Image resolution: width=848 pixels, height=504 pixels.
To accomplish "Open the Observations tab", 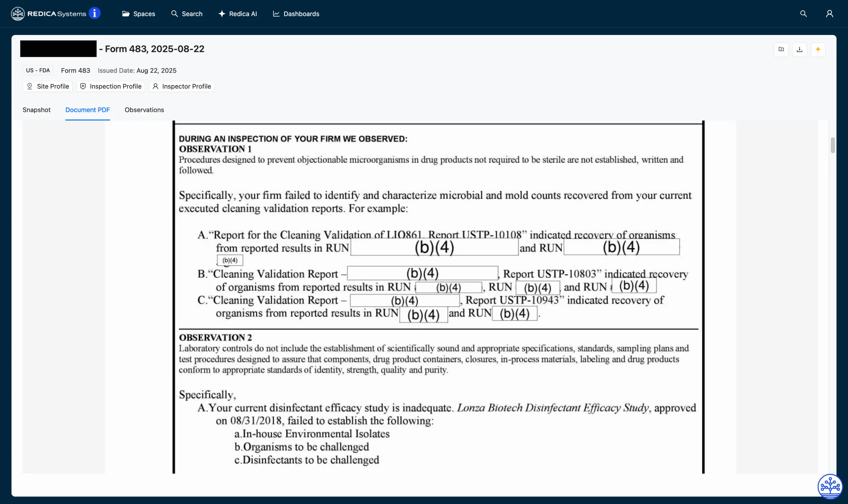I will point(144,110).
